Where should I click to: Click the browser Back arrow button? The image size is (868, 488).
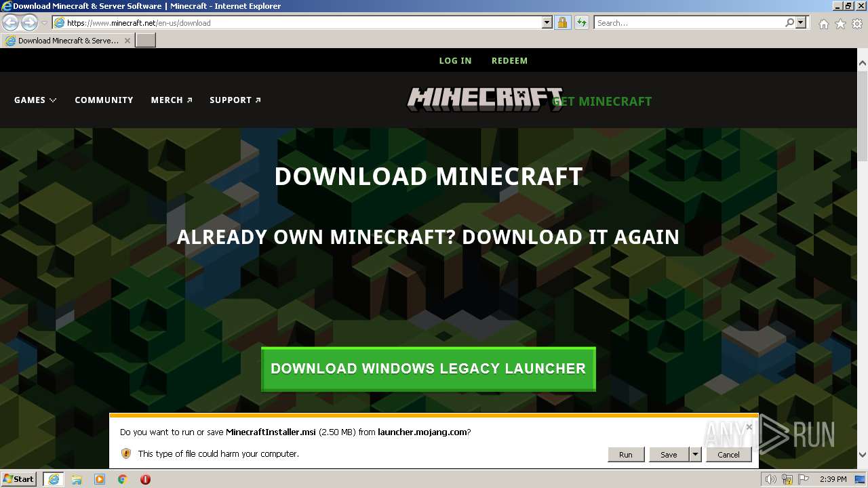point(10,22)
